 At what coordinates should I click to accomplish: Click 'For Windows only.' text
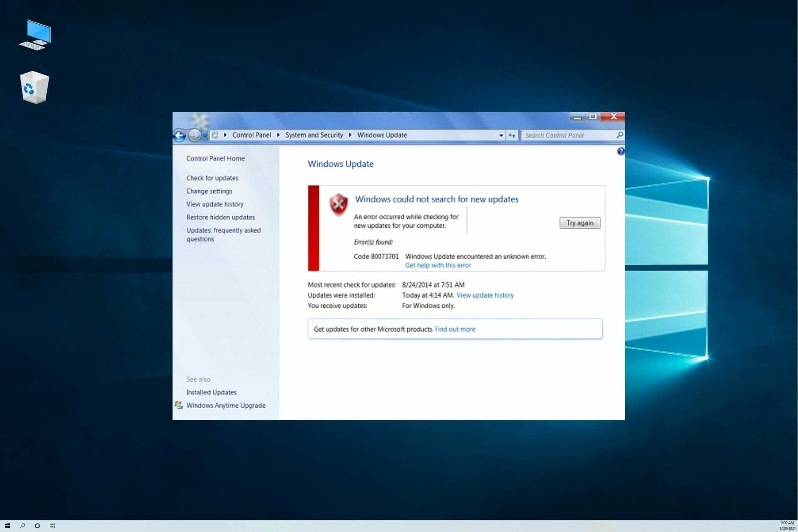pyautogui.click(x=429, y=306)
